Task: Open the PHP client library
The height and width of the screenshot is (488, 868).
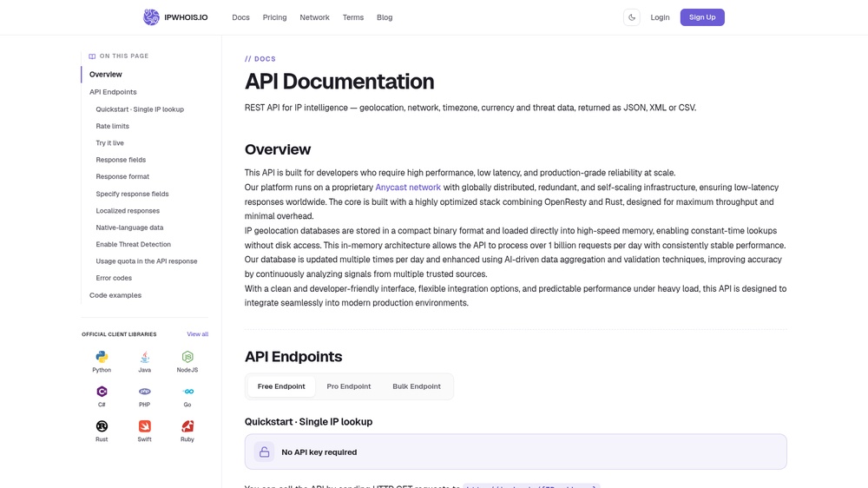Action: (x=144, y=397)
